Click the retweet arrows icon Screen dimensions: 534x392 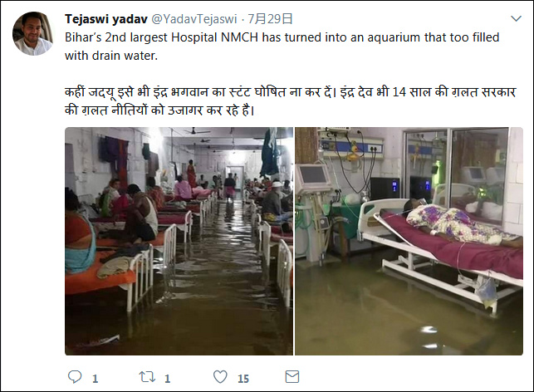(x=146, y=377)
